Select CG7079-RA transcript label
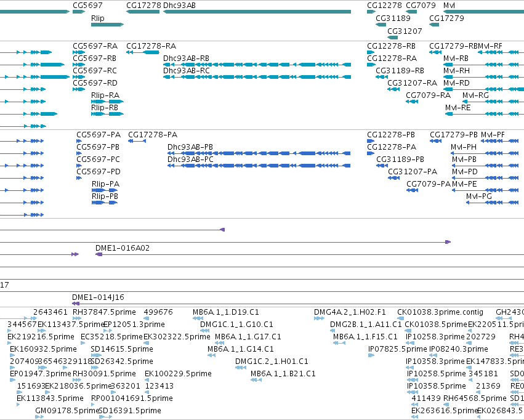Viewport: 524px width, 420px height. coord(429,95)
